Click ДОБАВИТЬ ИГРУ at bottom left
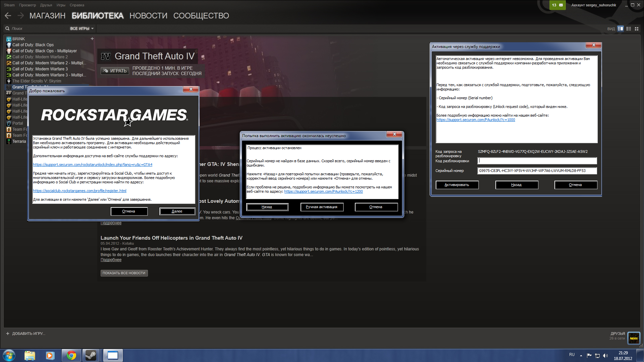The height and width of the screenshot is (362, 644). tap(25, 334)
